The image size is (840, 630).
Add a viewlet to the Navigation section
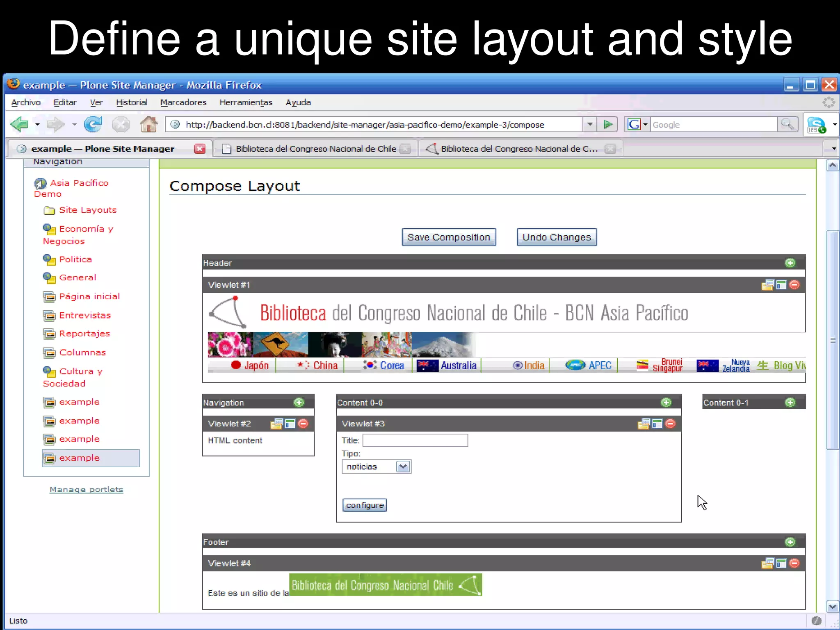[x=299, y=403]
